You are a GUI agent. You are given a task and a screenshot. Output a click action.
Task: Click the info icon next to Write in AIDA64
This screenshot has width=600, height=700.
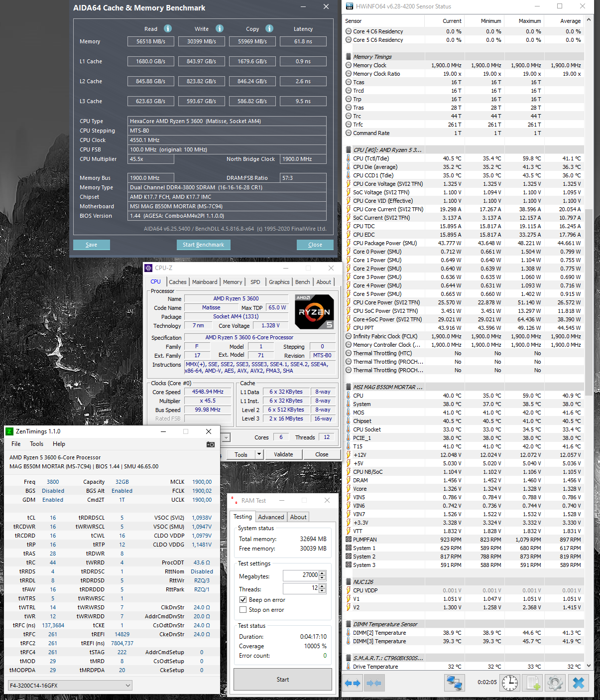pos(220,28)
